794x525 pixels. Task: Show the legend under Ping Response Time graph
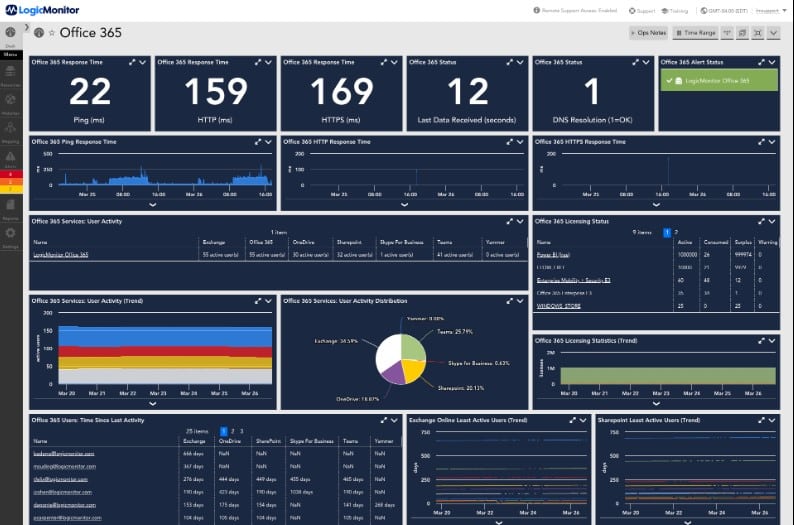pos(153,205)
